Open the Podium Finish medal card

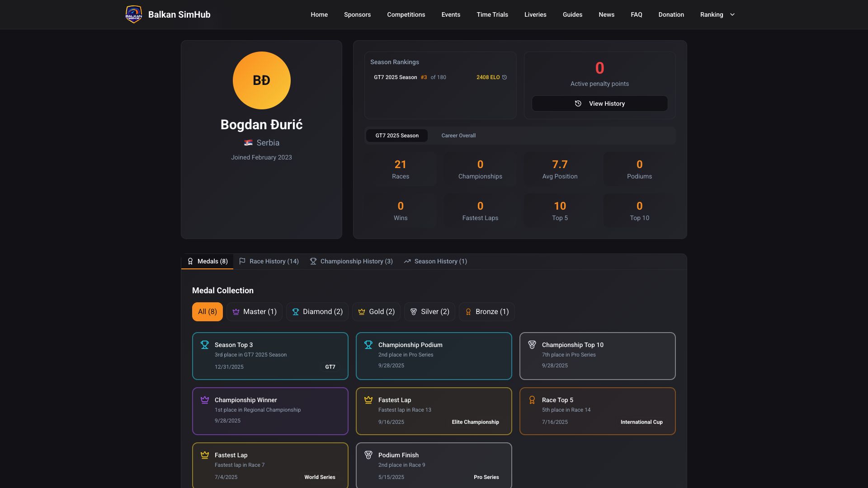(x=434, y=465)
